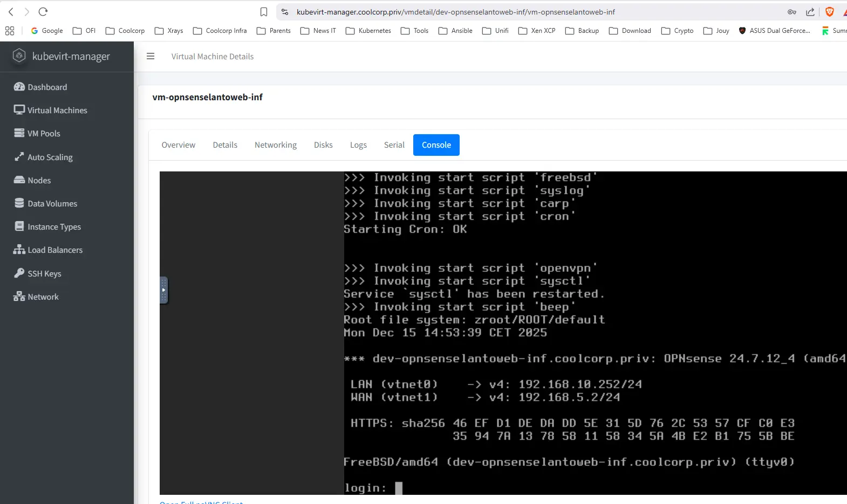Open the Details tab
The width and height of the screenshot is (847, 504).
225,145
